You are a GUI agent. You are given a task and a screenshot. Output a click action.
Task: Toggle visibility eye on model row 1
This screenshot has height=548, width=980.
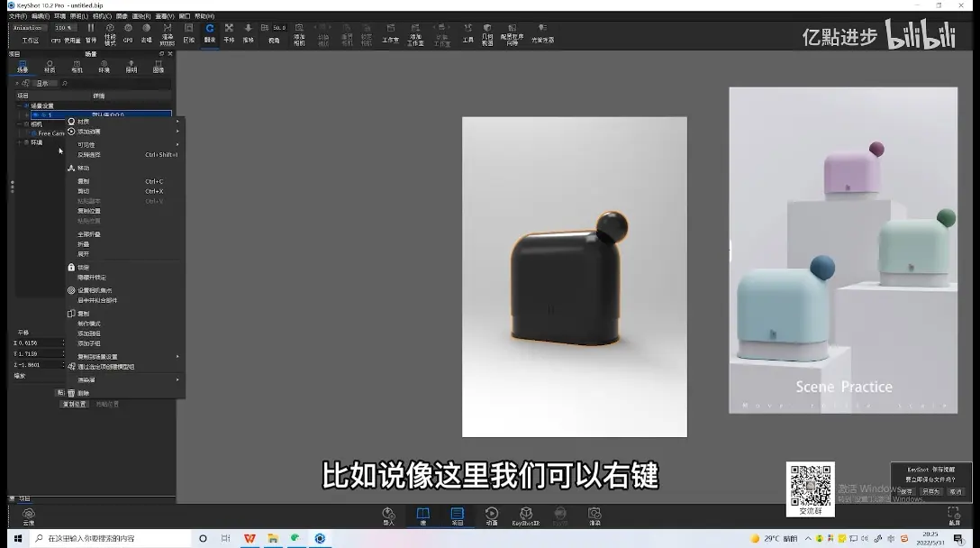point(36,115)
